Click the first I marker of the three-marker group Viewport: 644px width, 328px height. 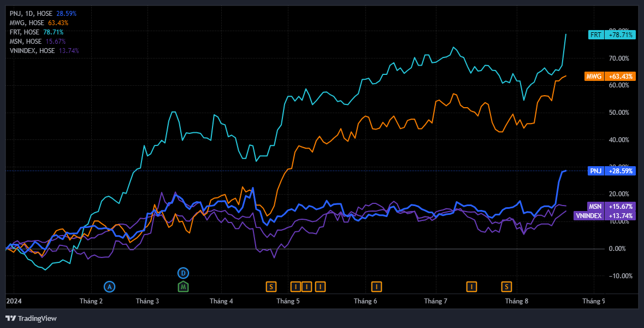296,286
